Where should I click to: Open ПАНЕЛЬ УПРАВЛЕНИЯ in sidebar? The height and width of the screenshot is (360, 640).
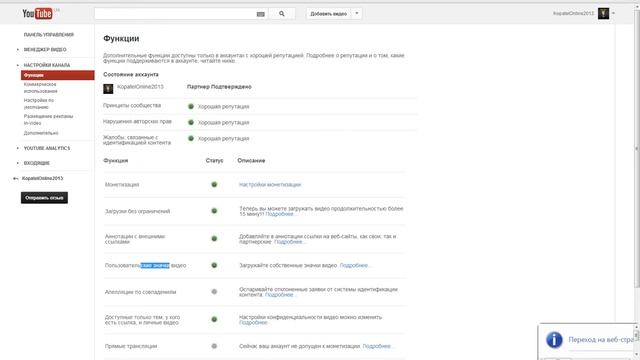click(x=49, y=35)
